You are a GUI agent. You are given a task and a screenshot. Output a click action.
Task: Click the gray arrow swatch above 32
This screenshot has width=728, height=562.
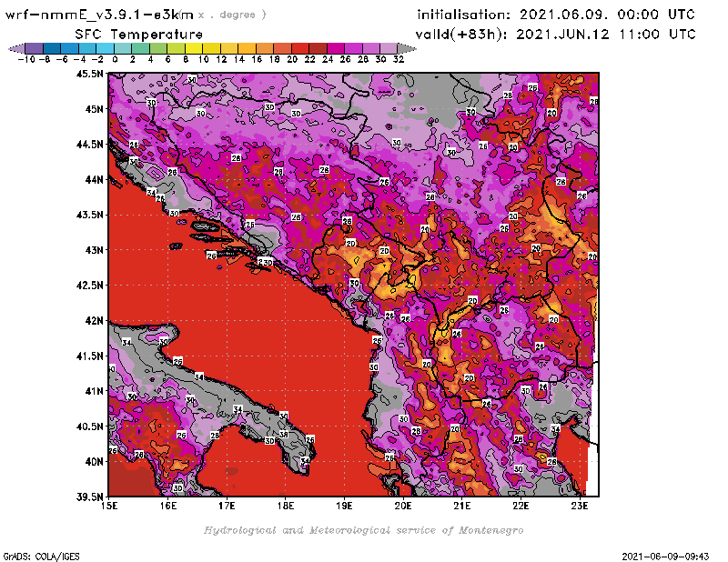(x=407, y=48)
